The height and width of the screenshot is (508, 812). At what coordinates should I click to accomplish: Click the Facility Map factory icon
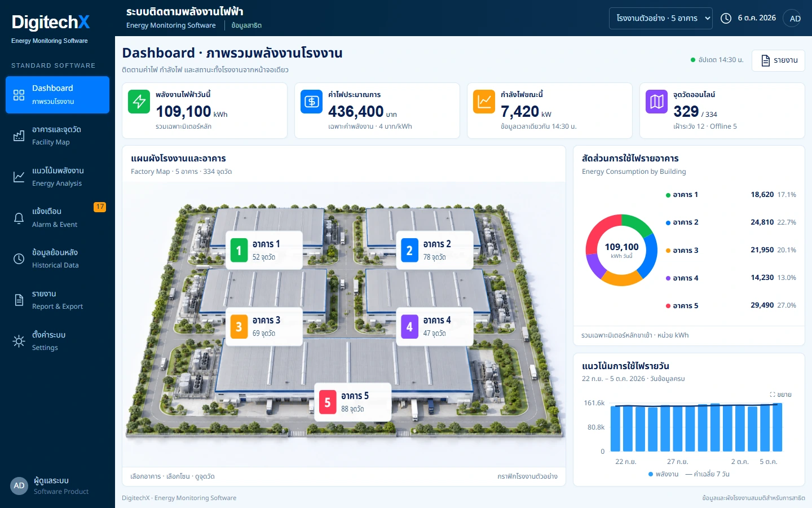click(x=19, y=135)
